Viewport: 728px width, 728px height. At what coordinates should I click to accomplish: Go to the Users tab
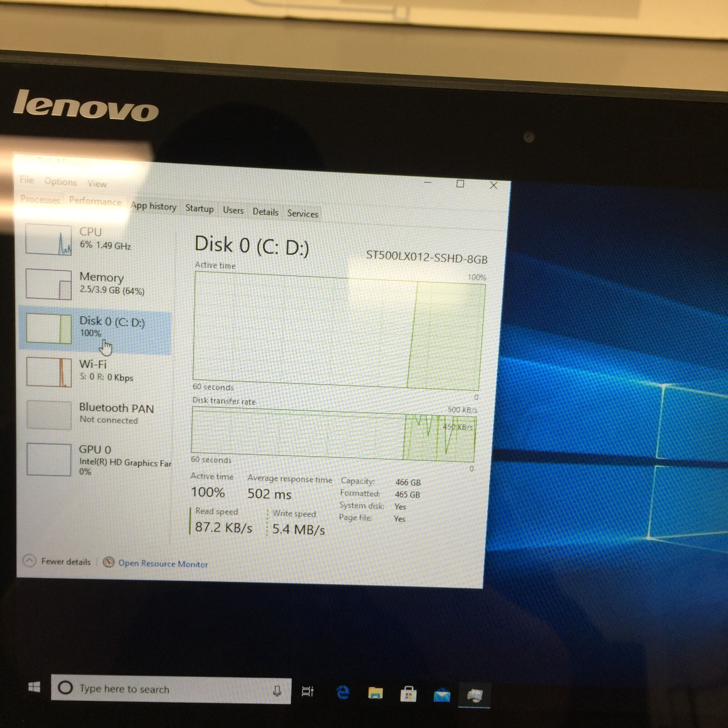pos(233,210)
